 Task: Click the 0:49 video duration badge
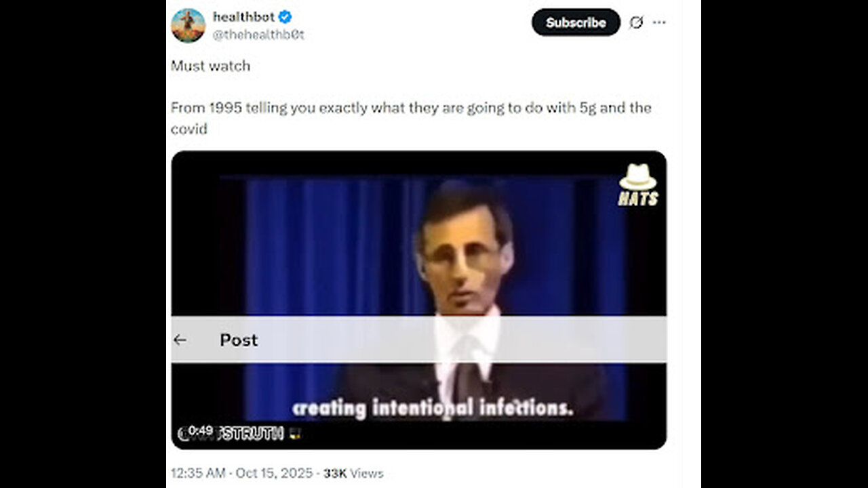[x=201, y=430]
